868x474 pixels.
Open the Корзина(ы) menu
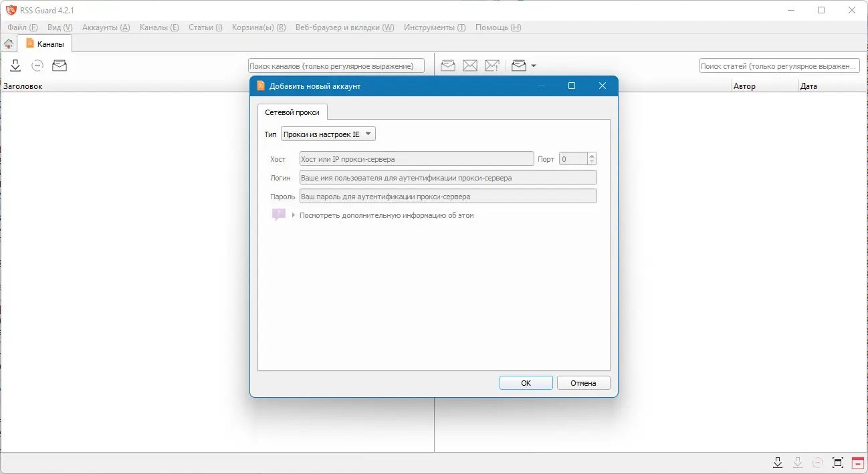coord(259,27)
